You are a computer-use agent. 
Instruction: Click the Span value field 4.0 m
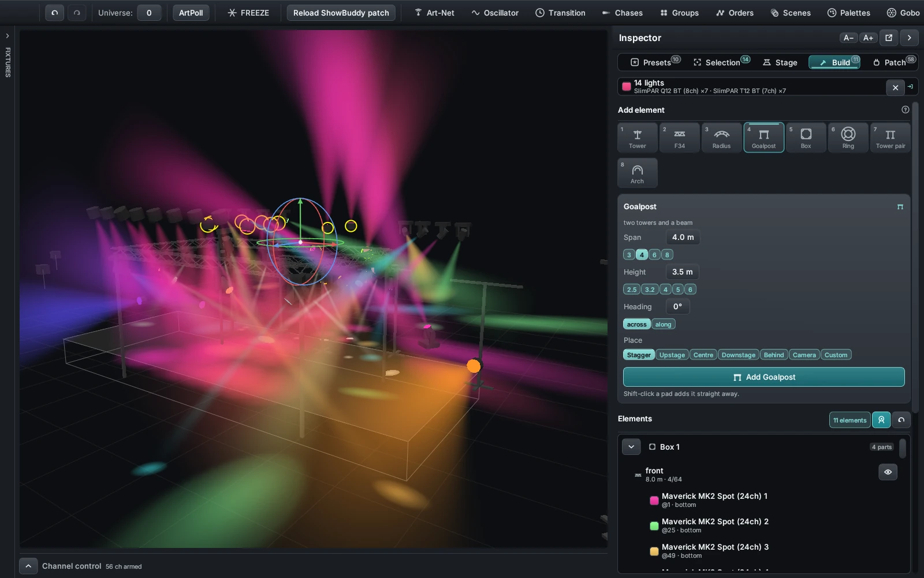(683, 238)
